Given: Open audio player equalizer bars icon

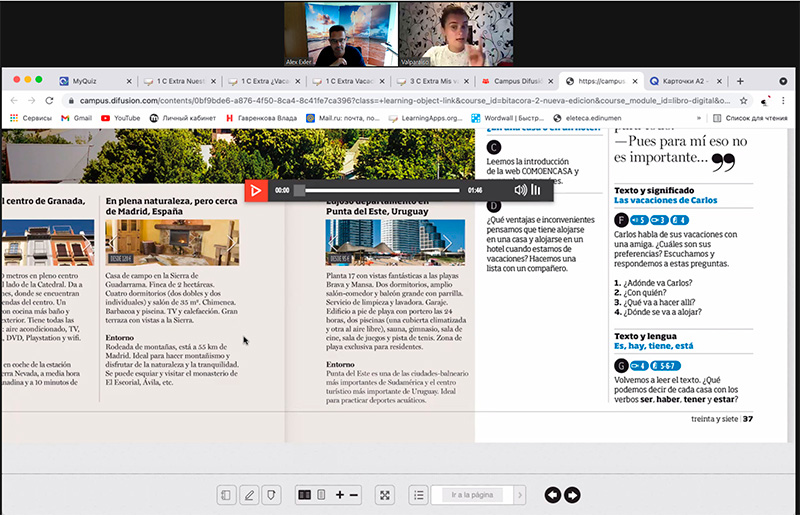Looking at the screenshot, I should click(x=537, y=190).
